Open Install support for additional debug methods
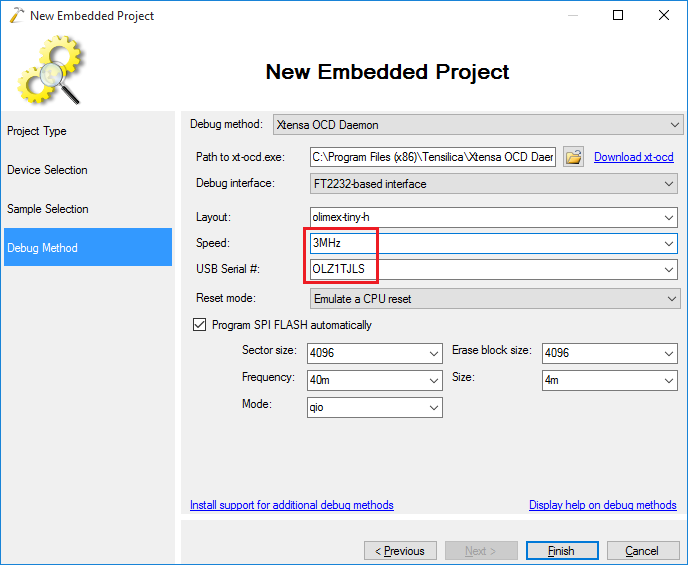This screenshot has height=565, width=688. 292,505
